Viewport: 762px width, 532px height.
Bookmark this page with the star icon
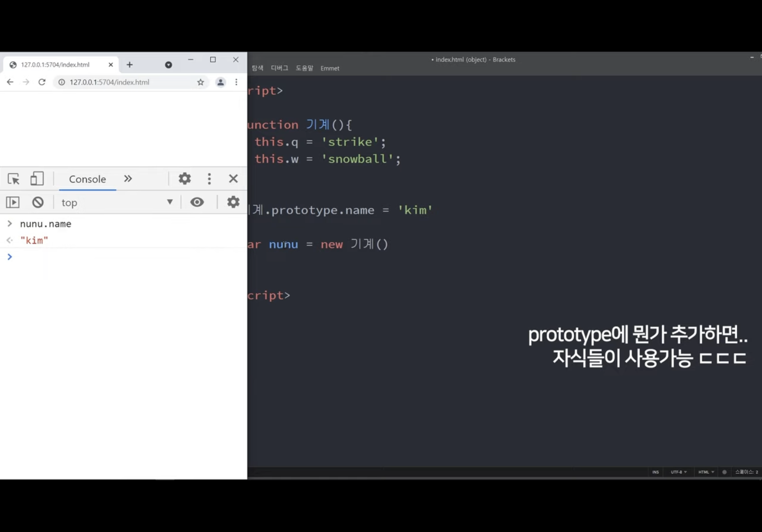point(200,82)
